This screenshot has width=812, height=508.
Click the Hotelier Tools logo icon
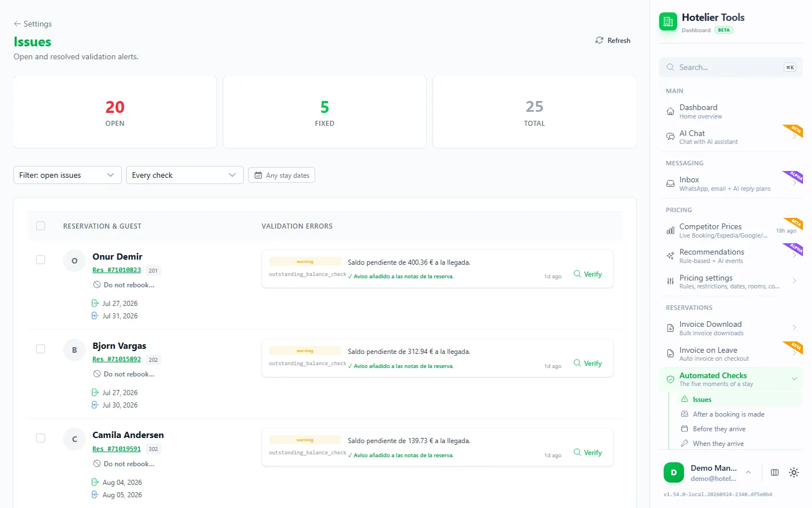click(x=668, y=22)
